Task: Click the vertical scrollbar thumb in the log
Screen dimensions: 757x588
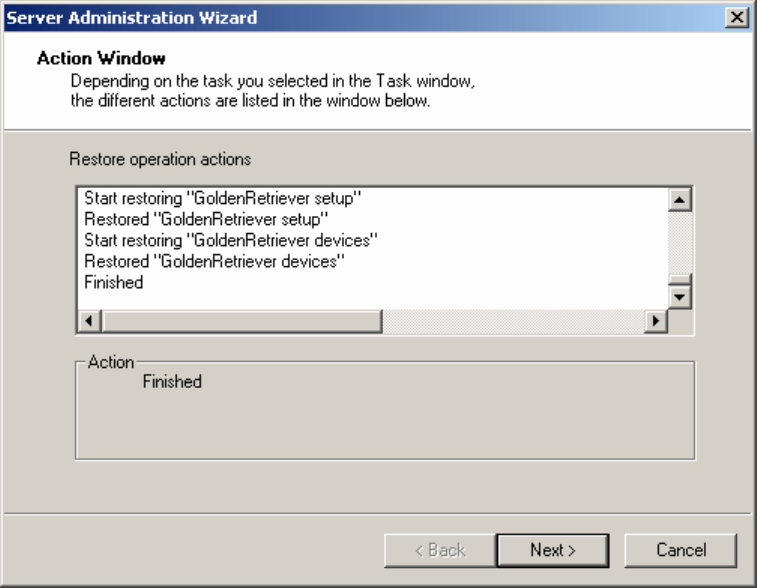Action: tap(681, 280)
